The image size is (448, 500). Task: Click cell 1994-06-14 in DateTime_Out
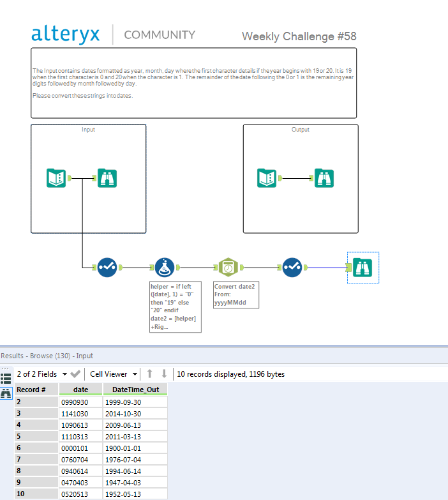click(x=135, y=471)
